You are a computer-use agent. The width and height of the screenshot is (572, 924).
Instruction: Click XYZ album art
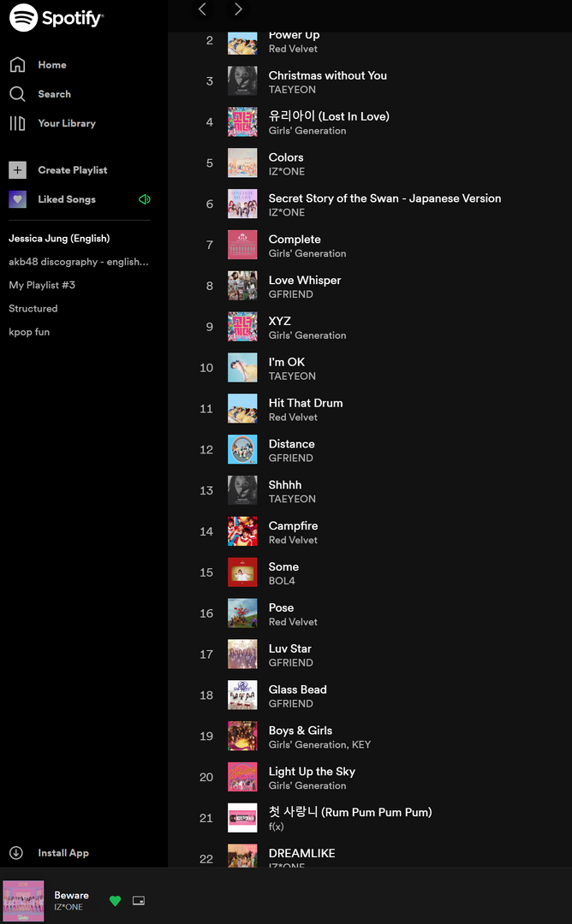[x=242, y=327]
